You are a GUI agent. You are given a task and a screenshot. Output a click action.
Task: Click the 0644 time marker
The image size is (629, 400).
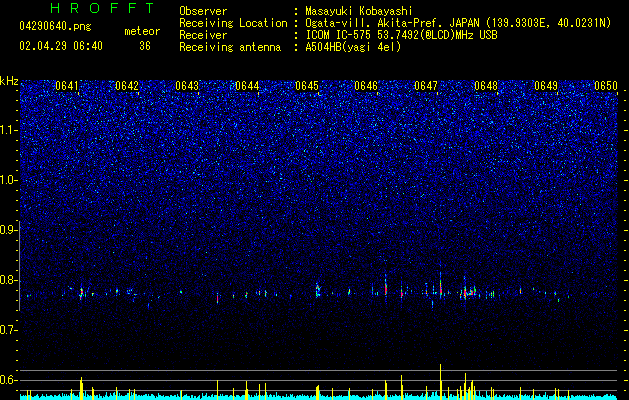[247, 86]
